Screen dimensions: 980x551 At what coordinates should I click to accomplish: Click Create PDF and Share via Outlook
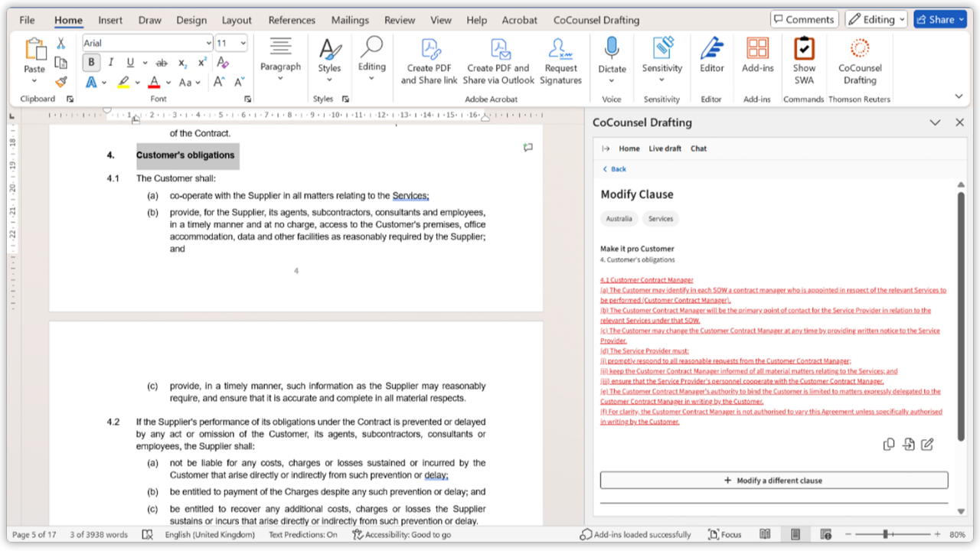(498, 61)
